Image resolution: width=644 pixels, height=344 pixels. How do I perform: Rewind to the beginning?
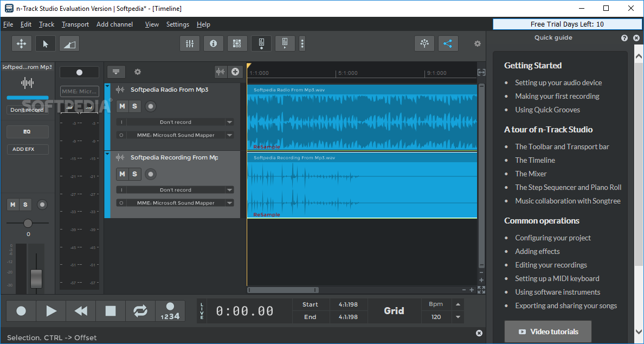[x=81, y=311]
